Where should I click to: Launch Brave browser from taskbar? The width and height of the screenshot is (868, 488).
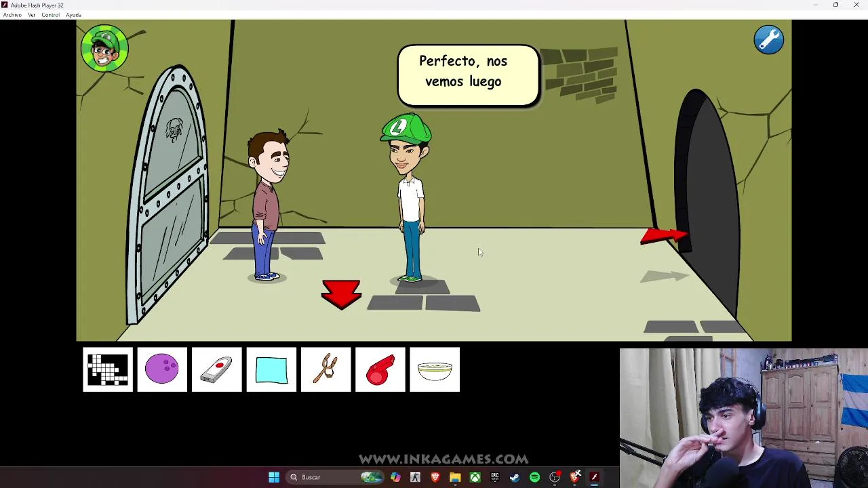point(435,477)
